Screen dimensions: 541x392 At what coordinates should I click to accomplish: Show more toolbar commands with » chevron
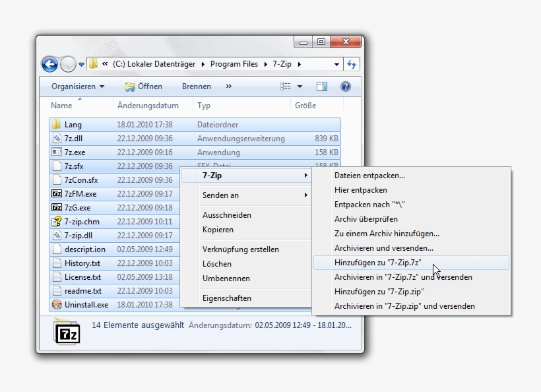coord(229,86)
